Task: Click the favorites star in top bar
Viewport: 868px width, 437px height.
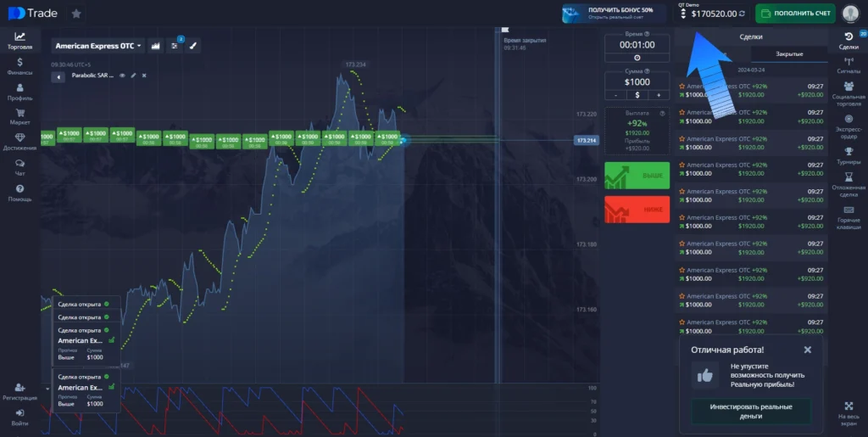Action: [76, 14]
